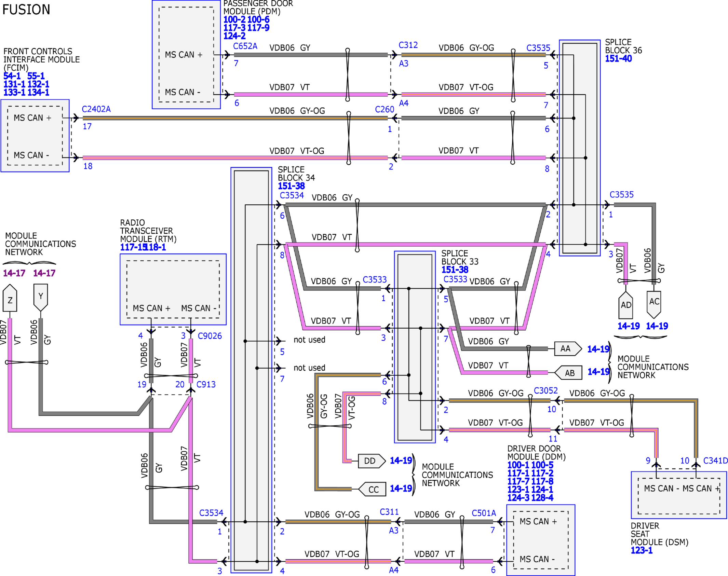Click the Front Controls Interface Module box
The width and height of the screenshot is (728, 576).
35,136
